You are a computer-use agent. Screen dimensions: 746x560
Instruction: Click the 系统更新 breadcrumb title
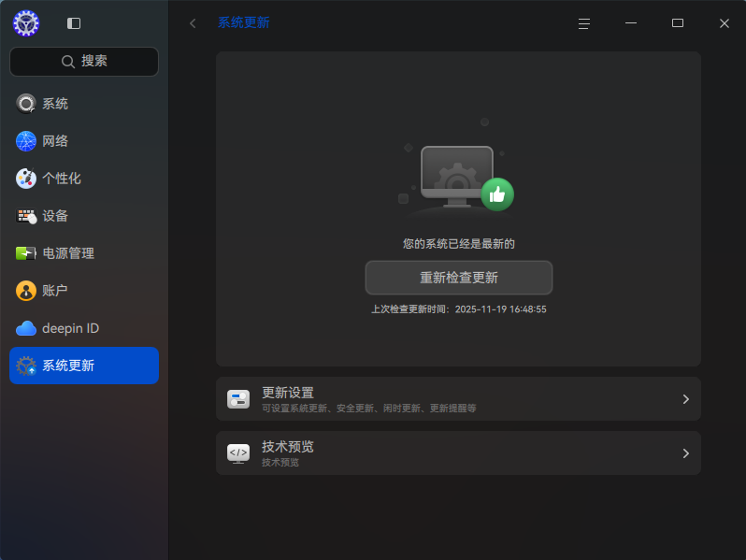pyautogui.click(x=244, y=22)
